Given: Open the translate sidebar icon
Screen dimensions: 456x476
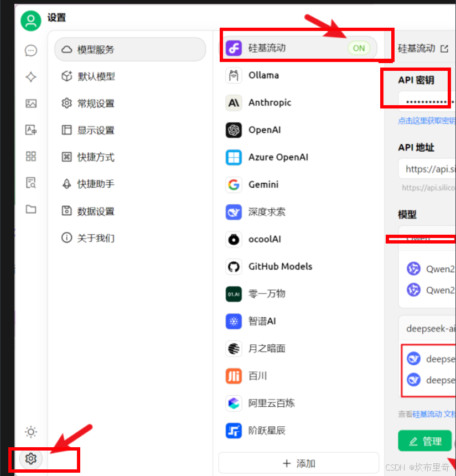Looking at the screenshot, I should tap(30, 130).
